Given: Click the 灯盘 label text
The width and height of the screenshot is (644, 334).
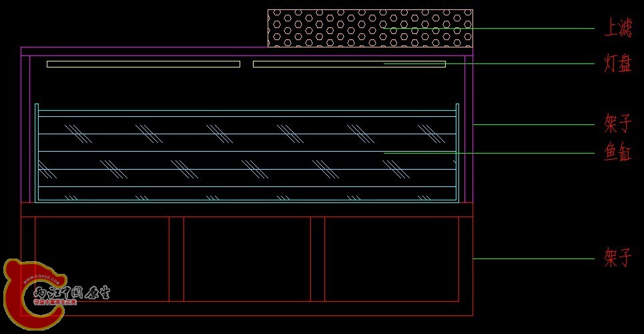Looking at the screenshot, I should click(618, 63).
